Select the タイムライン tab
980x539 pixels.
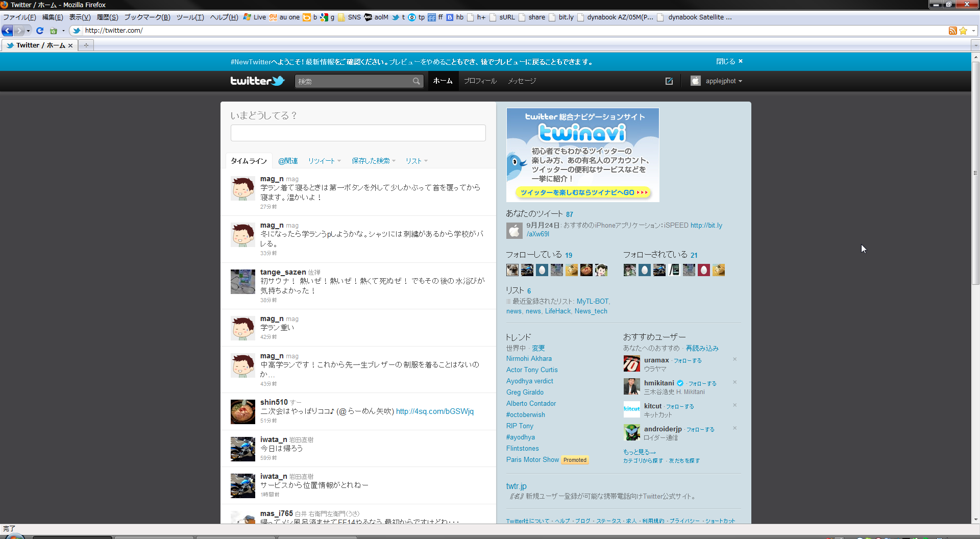249,161
